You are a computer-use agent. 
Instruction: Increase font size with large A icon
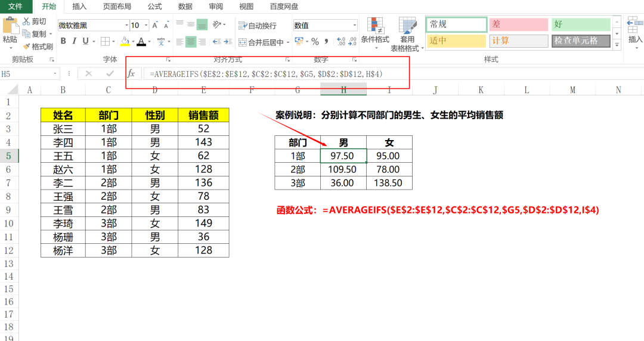point(155,26)
